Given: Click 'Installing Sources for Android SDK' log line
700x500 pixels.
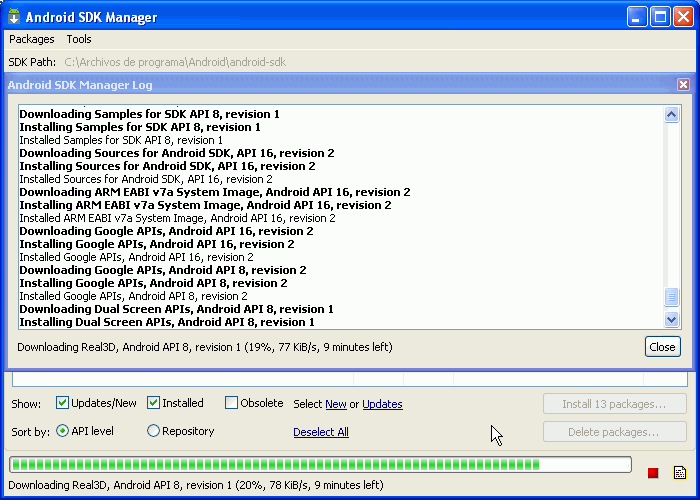Looking at the screenshot, I should [167, 166].
